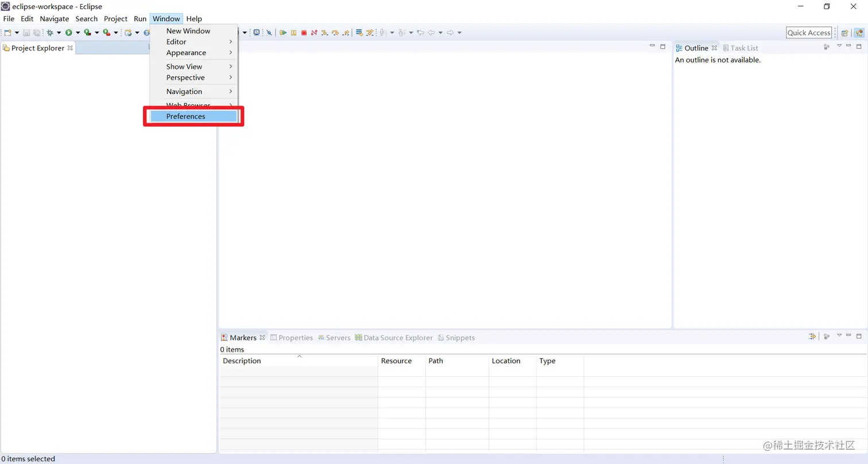Select the Java EE perspective icon
The height and width of the screenshot is (464, 868).
click(859, 33)
